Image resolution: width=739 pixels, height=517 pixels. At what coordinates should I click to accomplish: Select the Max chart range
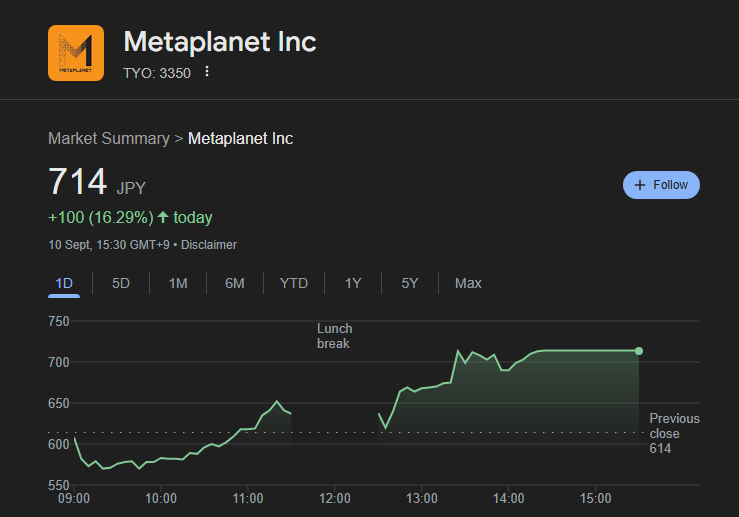pyautogui.click(x=468, y=283)
